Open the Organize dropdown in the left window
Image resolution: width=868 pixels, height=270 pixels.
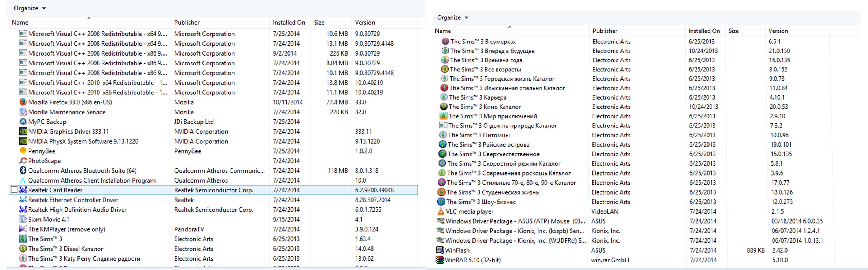tap(30, 8)
